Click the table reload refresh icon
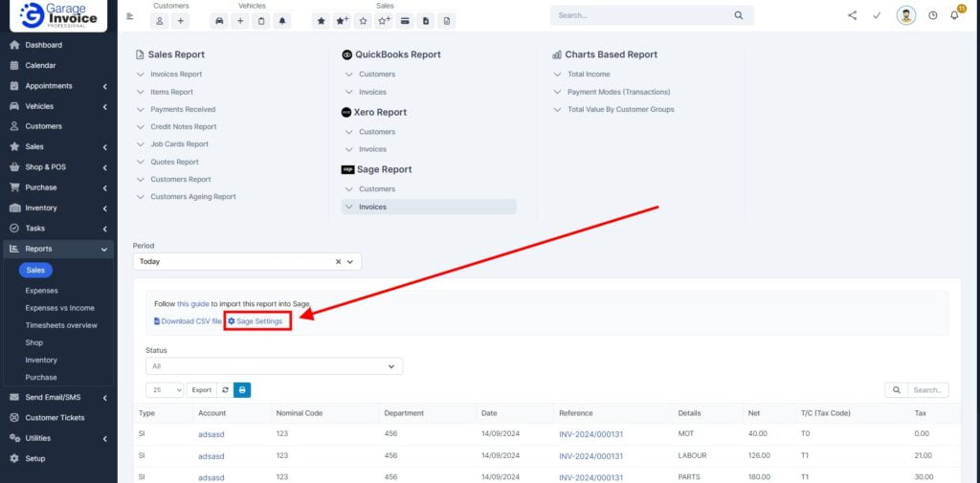The width and height of the screenshot is (980, 483). [x=225, y=390]
